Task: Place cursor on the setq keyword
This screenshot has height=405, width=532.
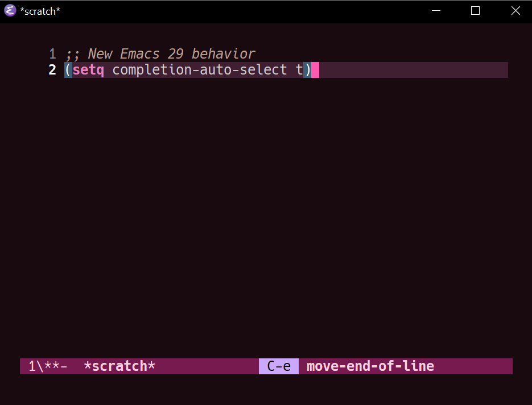Action: click(x=88, y=70)
